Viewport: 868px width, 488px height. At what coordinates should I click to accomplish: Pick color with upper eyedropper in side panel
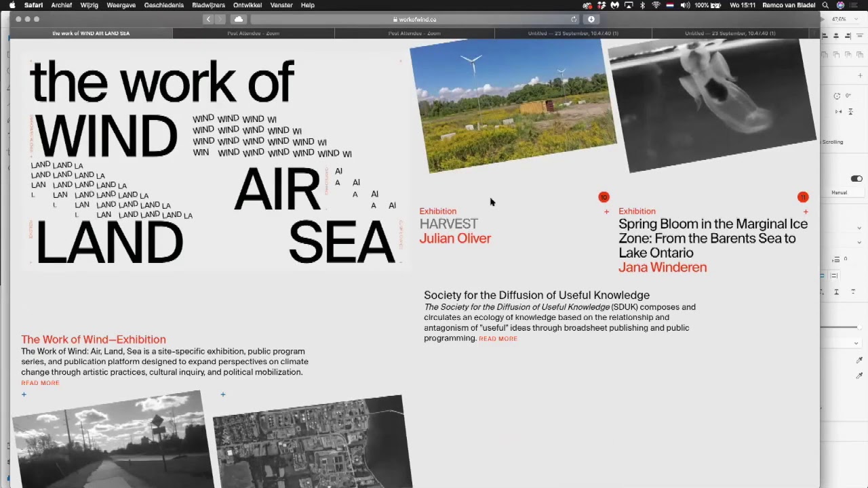pos(859,360)
